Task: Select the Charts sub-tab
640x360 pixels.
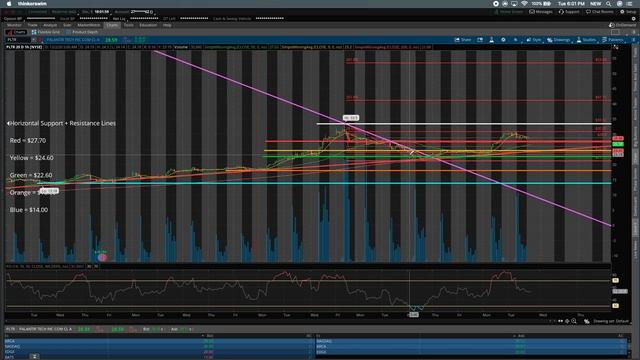Action: (x=17, y=32)
